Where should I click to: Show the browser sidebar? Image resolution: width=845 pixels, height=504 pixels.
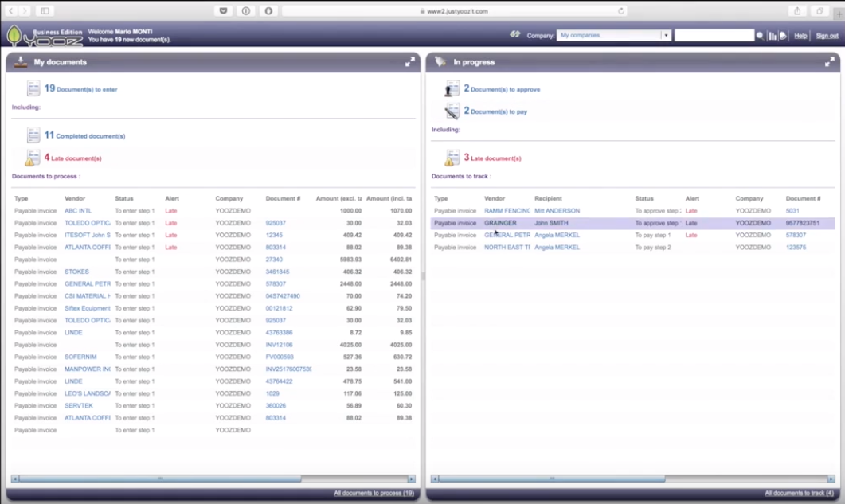tap(45, 11)
